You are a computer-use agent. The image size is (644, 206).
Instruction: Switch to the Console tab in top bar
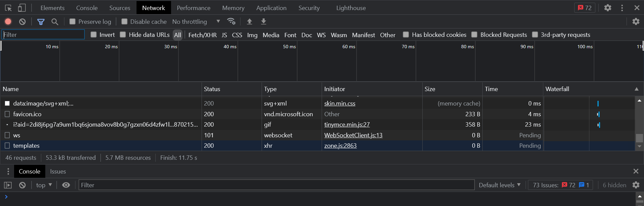[x=87, y=8]
